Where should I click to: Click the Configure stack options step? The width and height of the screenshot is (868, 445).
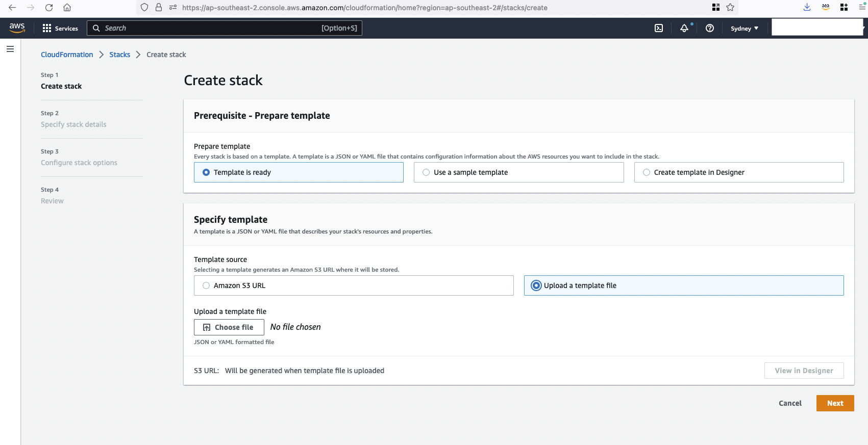click(79, 163)
